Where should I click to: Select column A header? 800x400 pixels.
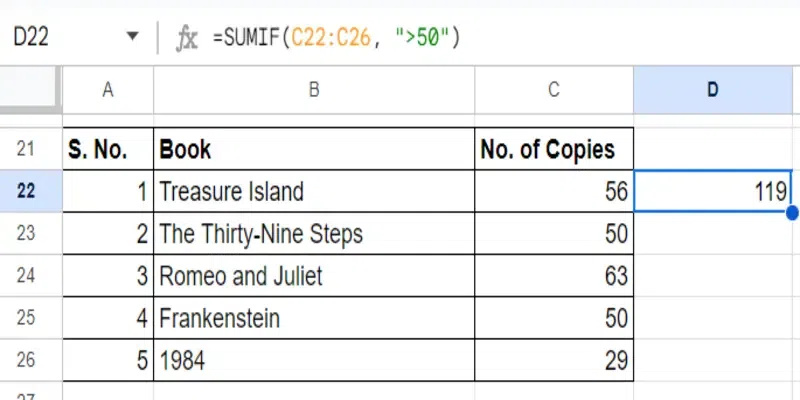pyautogui.click(x=108, y=90)
